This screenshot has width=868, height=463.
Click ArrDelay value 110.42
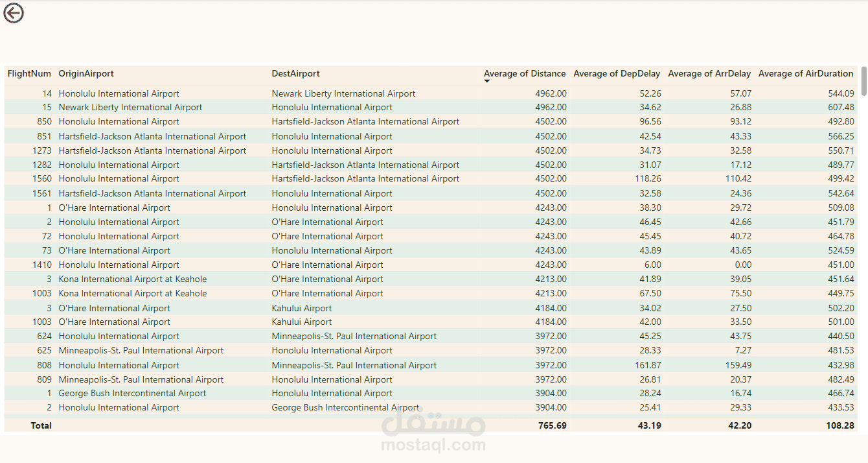pos(738,179)
